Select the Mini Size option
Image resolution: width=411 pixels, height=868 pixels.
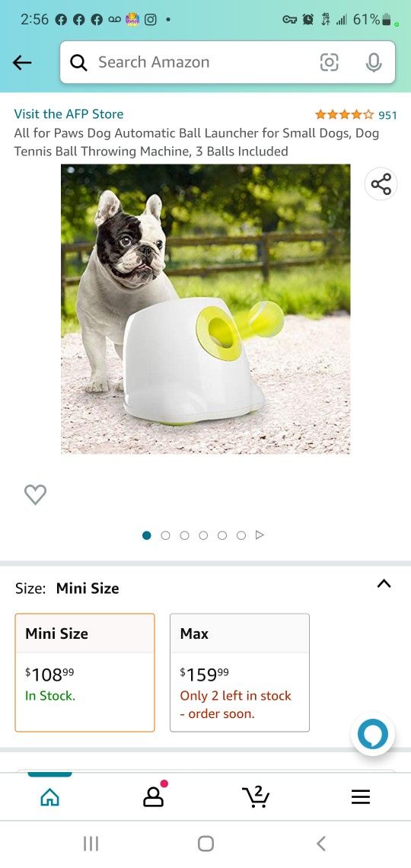[84, 672]
